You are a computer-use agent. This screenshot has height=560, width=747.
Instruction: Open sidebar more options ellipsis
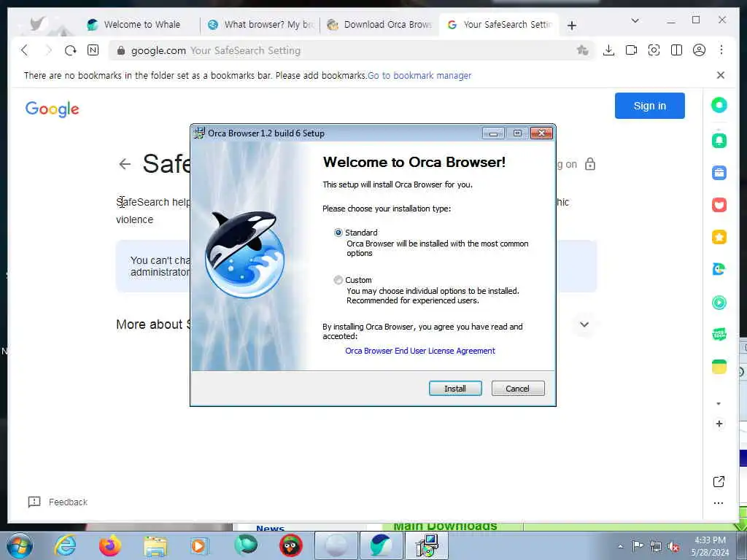pyautogui.click(x=719, y=503)
